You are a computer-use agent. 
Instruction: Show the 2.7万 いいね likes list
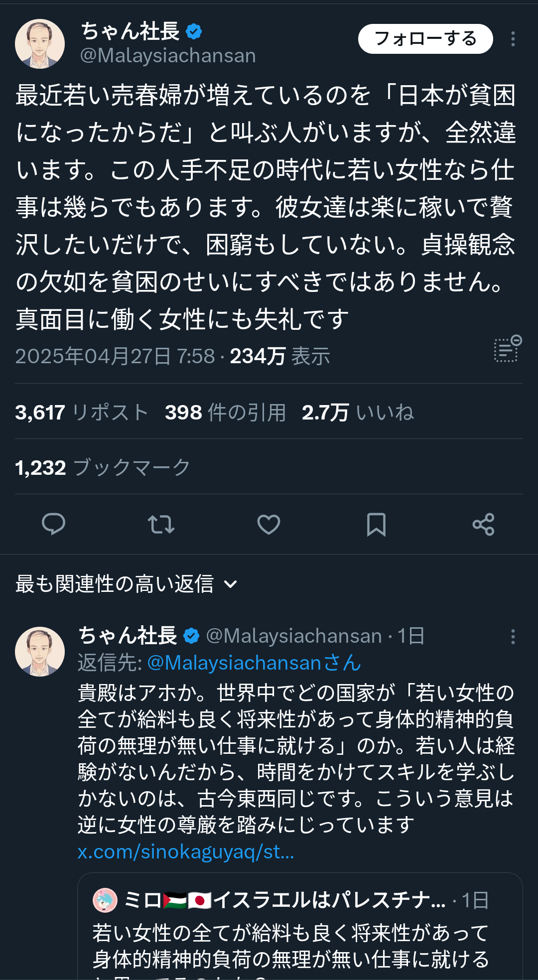click(x=358, y=412)
